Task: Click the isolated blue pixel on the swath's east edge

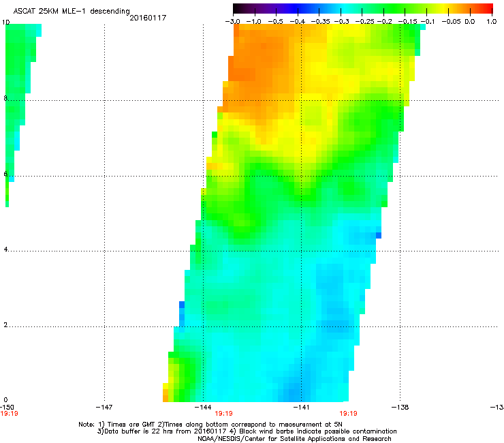Action: tap(379, 236)
